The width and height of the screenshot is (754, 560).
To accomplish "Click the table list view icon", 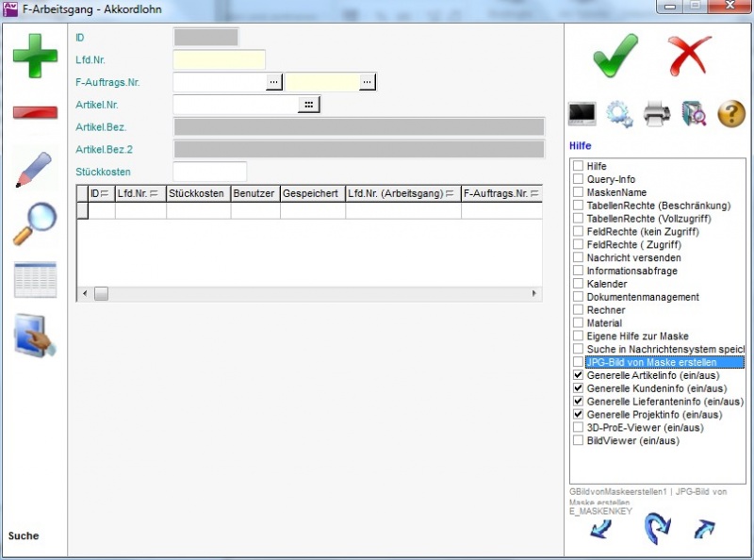I will [x=35, y=280].
